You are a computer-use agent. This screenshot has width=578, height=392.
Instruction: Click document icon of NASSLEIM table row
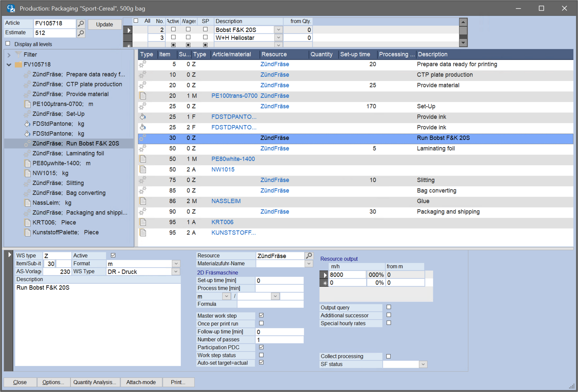tap(143, 201)
